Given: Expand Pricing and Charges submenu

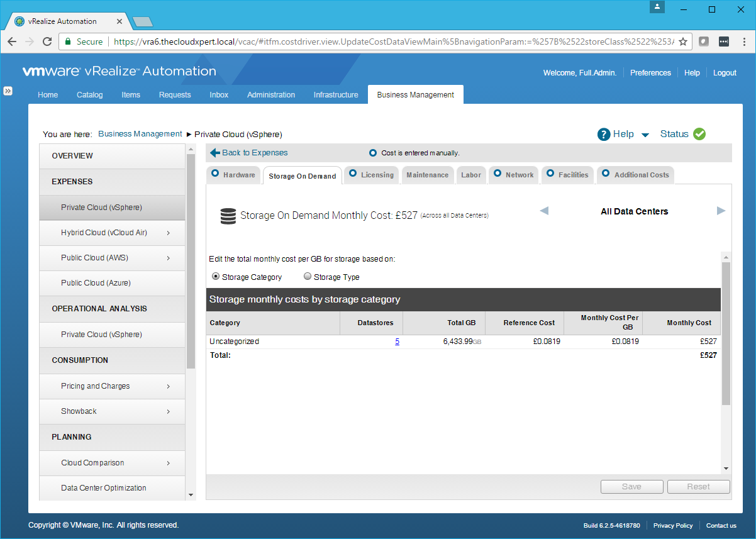Looking at the screenshot, I should click(x=169, y=386).
